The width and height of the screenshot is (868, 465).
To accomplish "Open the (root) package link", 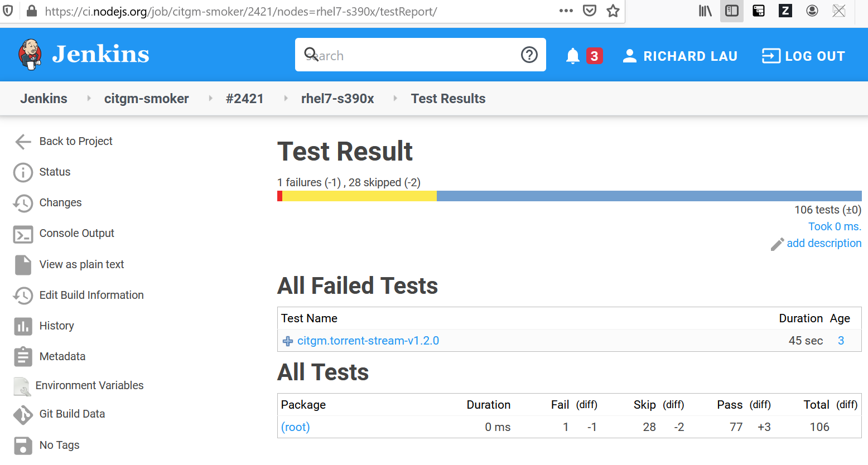I will click(x=296, y=427).
